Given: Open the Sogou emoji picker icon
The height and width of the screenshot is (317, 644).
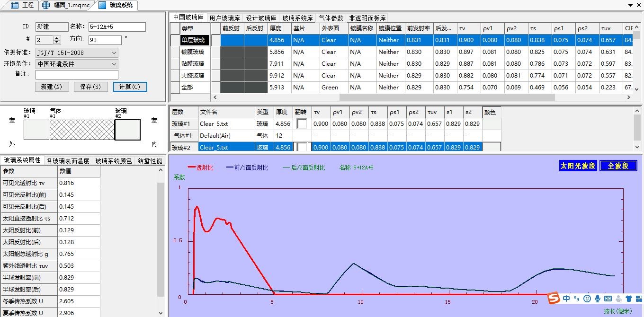Looking at the screenshot, I should [x=587, y=299].
